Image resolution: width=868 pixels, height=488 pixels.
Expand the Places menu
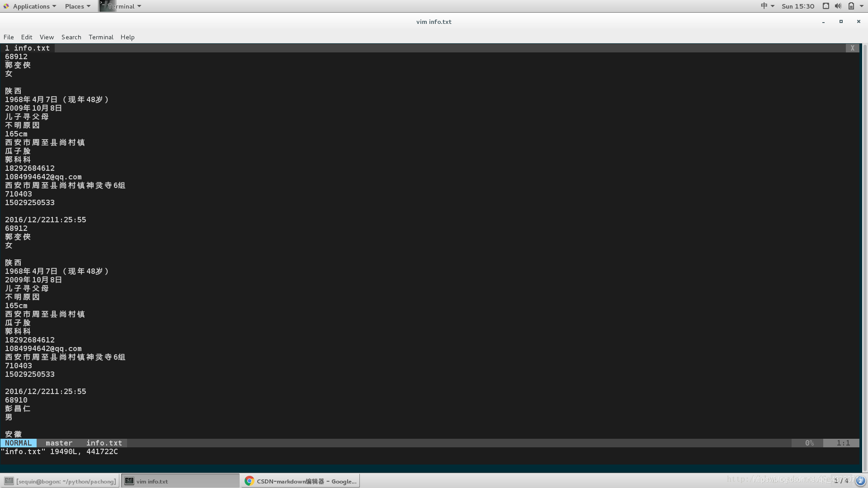[77, 6]
